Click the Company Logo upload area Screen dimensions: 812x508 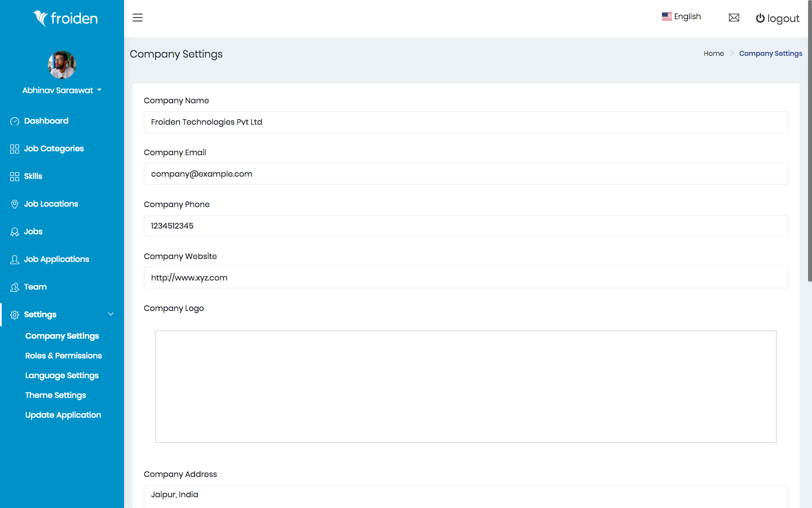click(466, 387)
